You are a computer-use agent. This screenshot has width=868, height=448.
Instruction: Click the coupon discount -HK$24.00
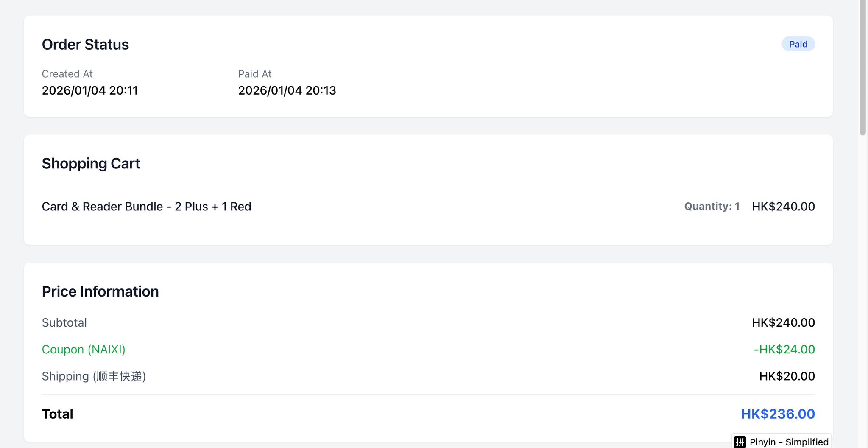[x=784, y=350]
